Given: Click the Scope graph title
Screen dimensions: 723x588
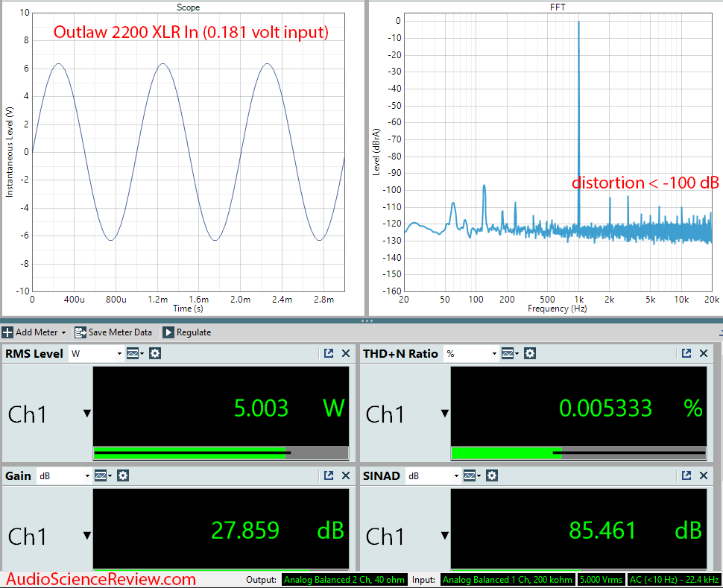Looking at the screenshot, I should [x=188, y=7].
